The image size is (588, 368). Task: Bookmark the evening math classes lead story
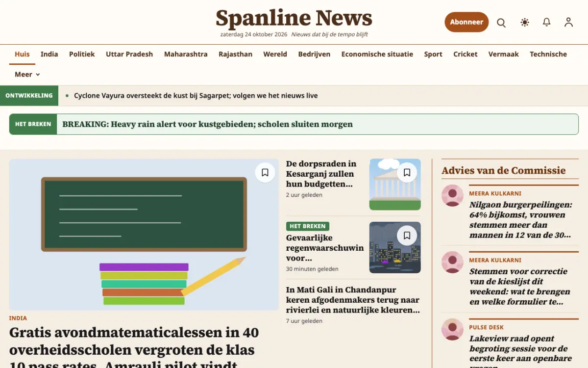click(265, 173)
